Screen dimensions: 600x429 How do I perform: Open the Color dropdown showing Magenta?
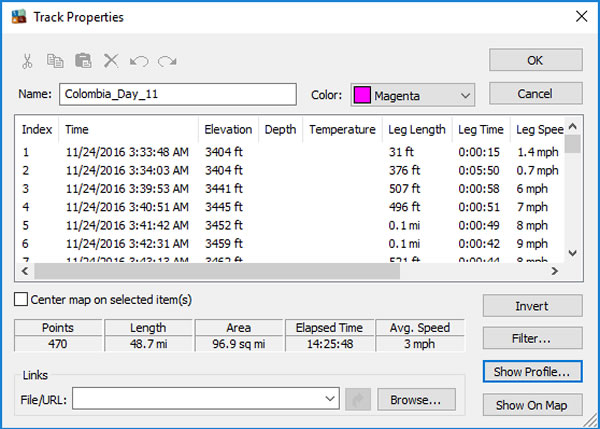pyautogui.click(x=412, y=95)
